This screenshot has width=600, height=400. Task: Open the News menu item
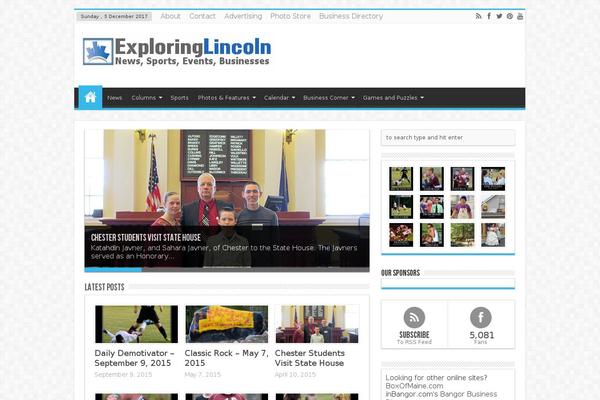pos(114,98)
